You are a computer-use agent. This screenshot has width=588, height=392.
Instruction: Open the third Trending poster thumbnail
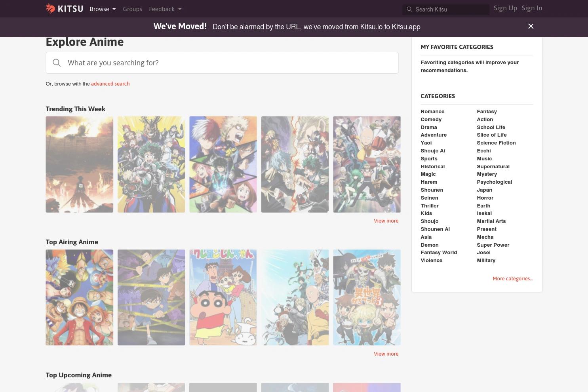tap(223, 164)
